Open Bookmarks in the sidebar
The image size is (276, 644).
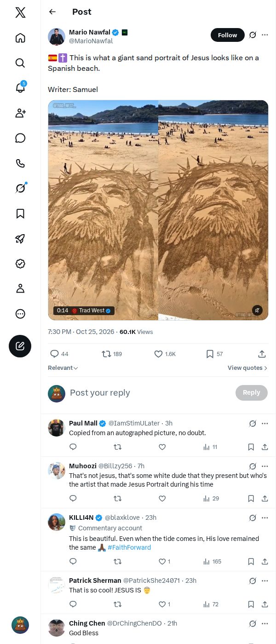(20, 213)
